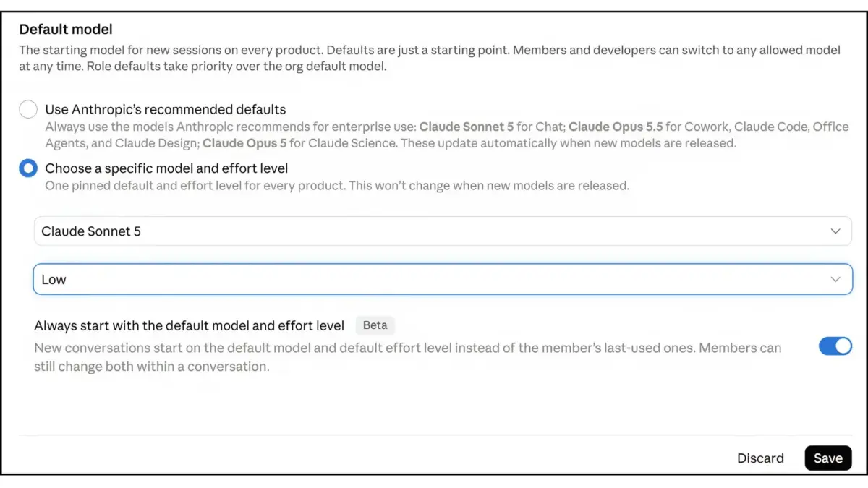
Task: Click the "New conversations start on the default" description
Action: pos(407,357)
